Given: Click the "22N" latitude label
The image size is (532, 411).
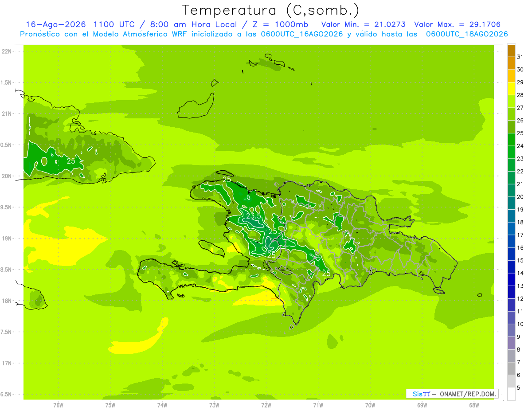Looking at the screenshot, I should coord(7,51).
